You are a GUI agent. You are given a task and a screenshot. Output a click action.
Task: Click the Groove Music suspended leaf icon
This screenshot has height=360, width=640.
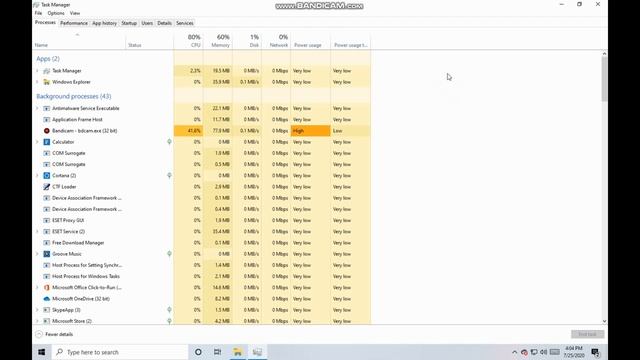coord(169,253)
